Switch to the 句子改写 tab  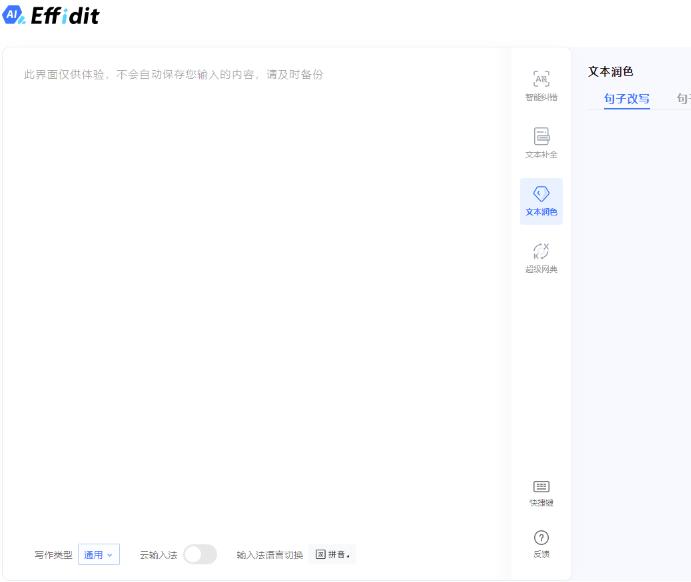[627, 98]
